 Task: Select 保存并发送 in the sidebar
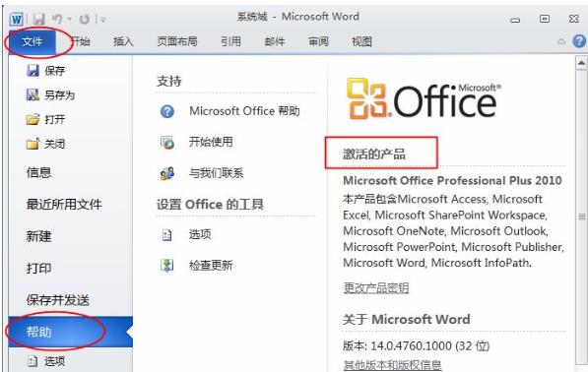[x=58, y=300]
